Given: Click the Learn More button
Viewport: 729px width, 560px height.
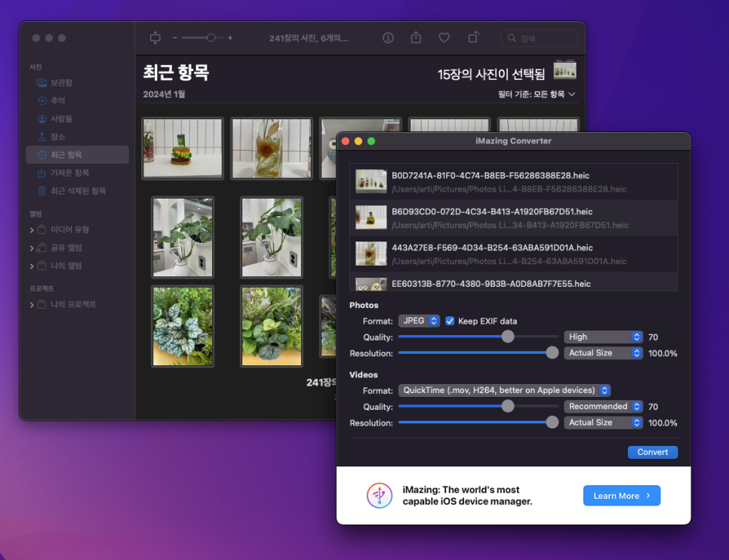Looking at the screenshot, I should pos(622,496).
